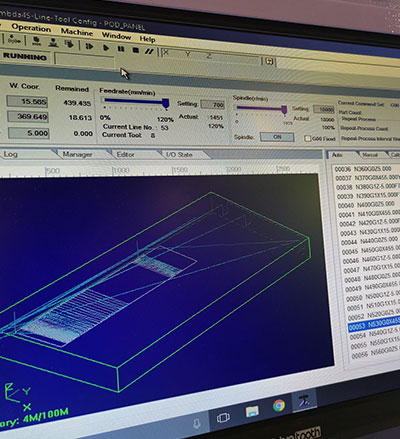Click the advanced start fast-forward icon

(89, 46)
